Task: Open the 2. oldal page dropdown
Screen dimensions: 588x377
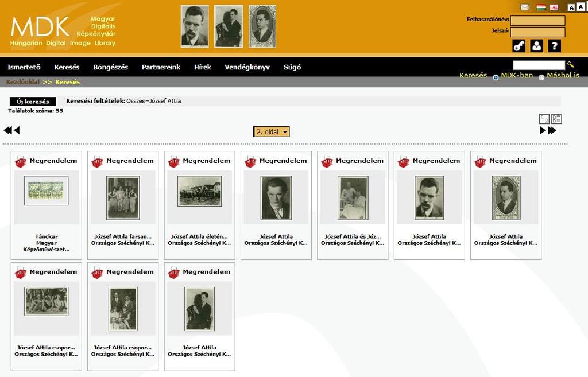Action: [272, 132]
